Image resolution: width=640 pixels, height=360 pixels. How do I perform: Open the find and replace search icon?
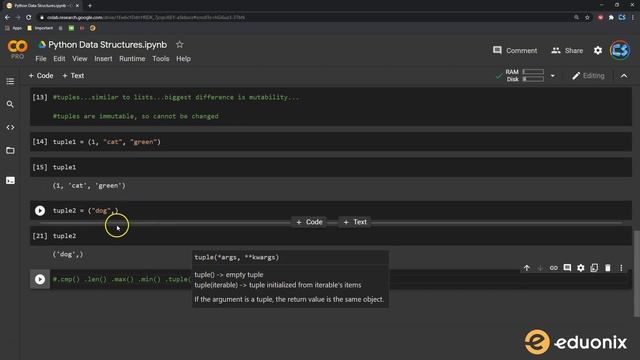[10, 104]
